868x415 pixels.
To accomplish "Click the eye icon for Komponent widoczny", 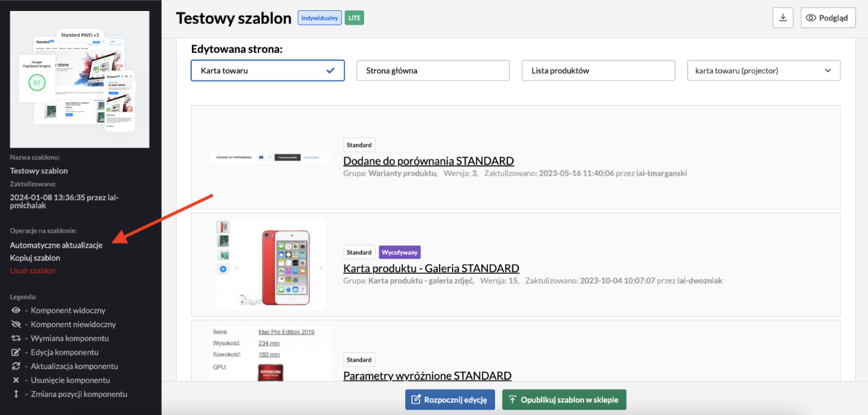I will (16, 311).
